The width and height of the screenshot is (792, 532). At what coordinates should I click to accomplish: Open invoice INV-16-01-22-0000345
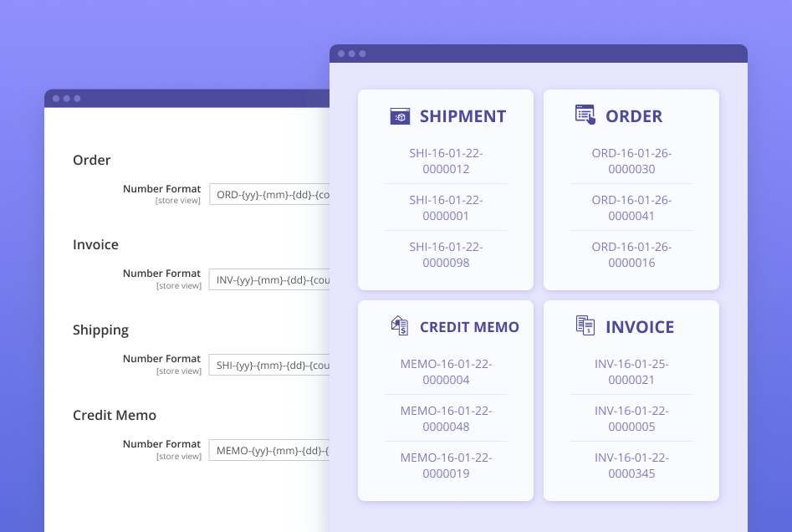(632, 466)
